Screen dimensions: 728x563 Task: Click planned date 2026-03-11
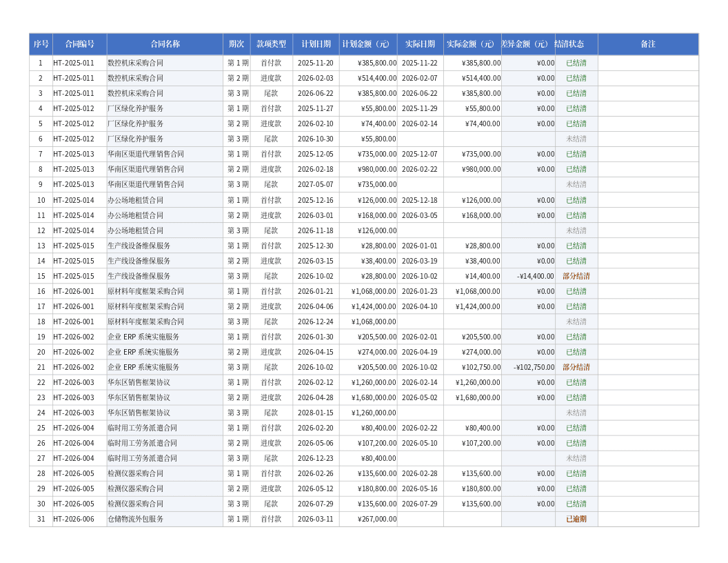(316, 519)
